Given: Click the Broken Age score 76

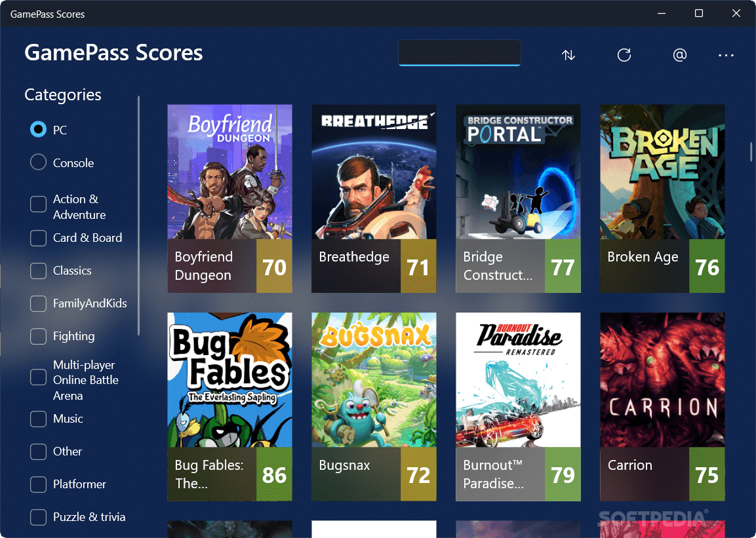Looking at the screenshot, I should point(707,266).
